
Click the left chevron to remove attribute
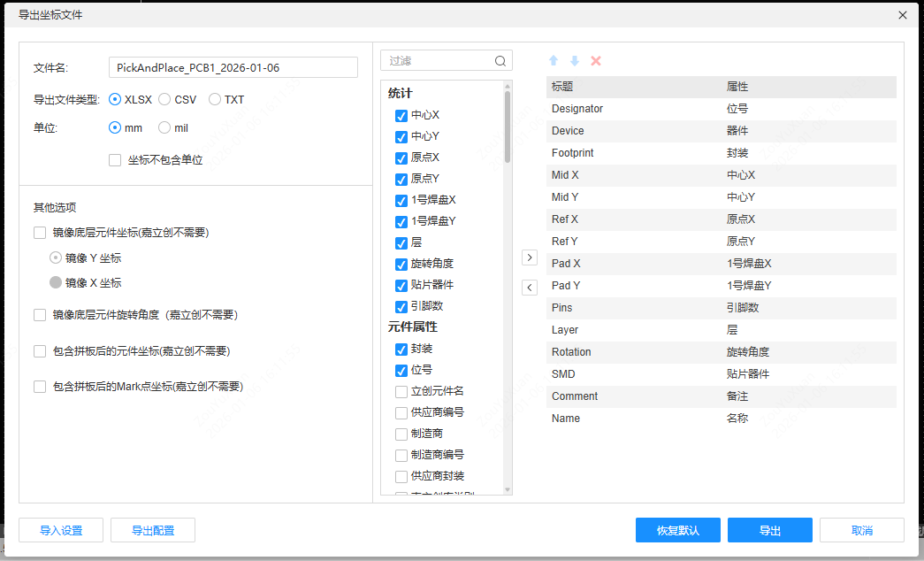tap(529, 288)
